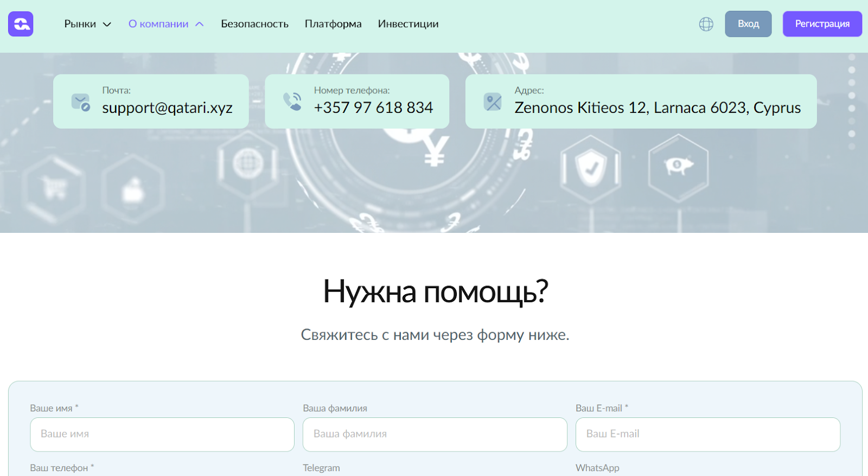Expand the Рынки dropdown chevron
The image size is (868, 476).
[107, 24]
